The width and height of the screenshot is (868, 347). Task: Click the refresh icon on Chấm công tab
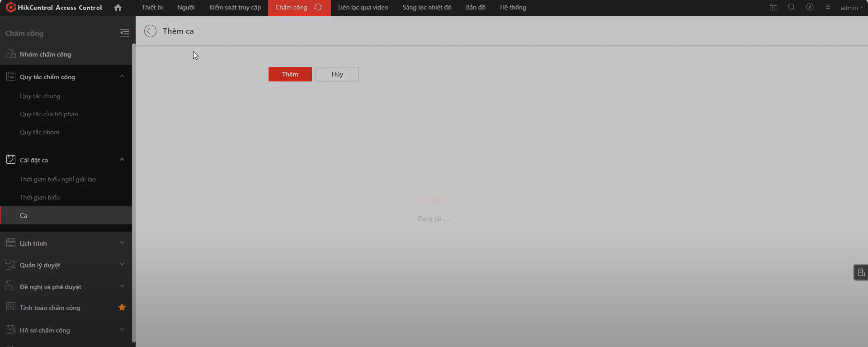318,8
